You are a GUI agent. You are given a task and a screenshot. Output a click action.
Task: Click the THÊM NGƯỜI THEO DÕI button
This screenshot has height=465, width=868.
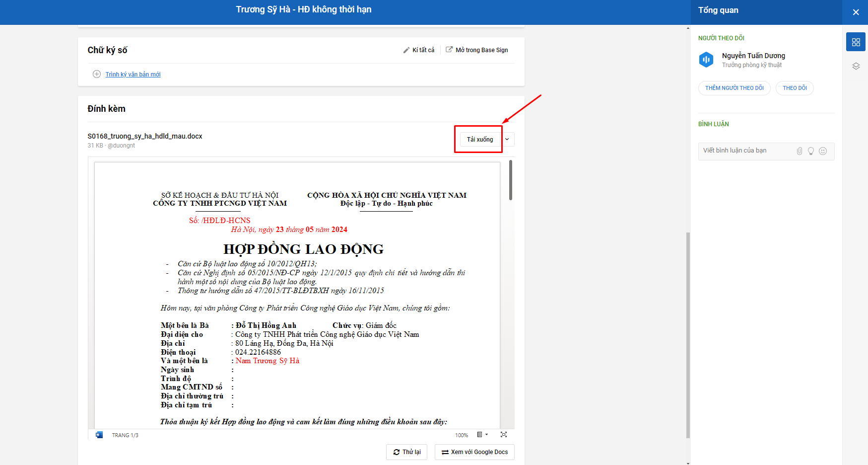point(734,88)
